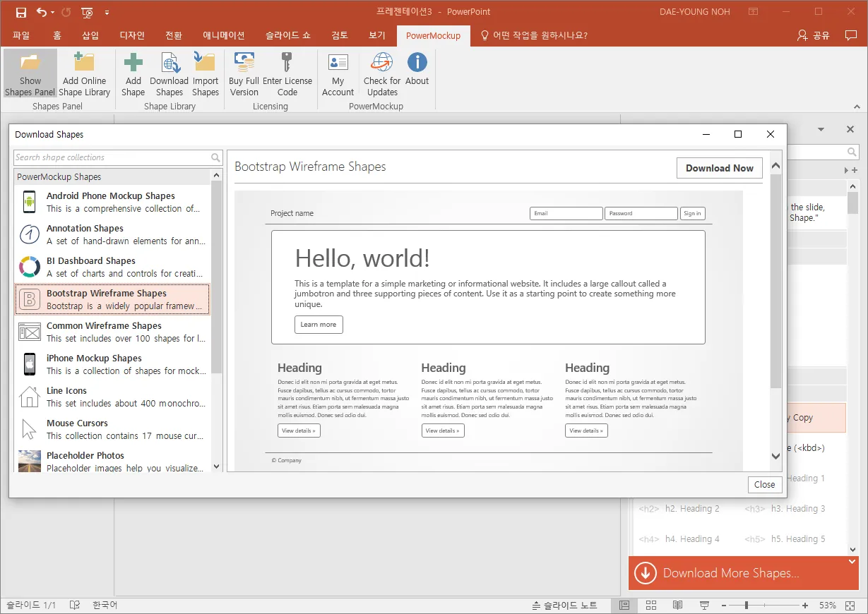The image size is (868, 614).
Task: Expand the Download More Shapes chevron
Action: coord(852,562)
